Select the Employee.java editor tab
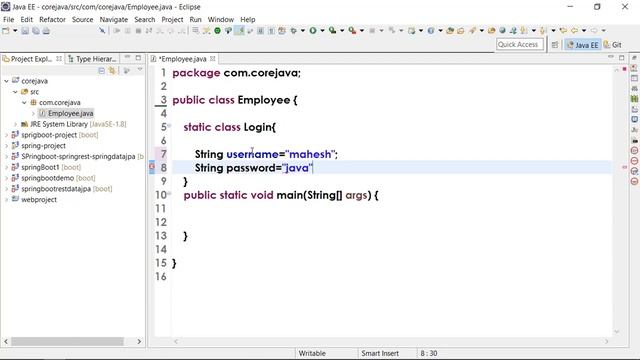Viewport: 640px width, 360px height. [x=182, y=59]
